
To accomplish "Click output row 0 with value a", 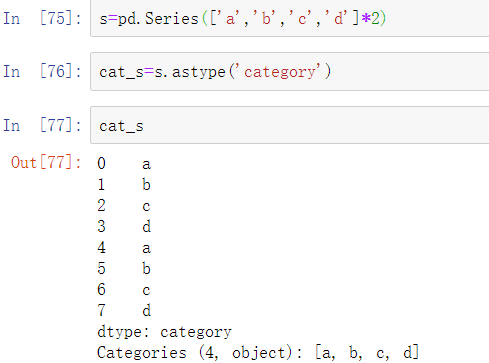I will coord(124,164).
